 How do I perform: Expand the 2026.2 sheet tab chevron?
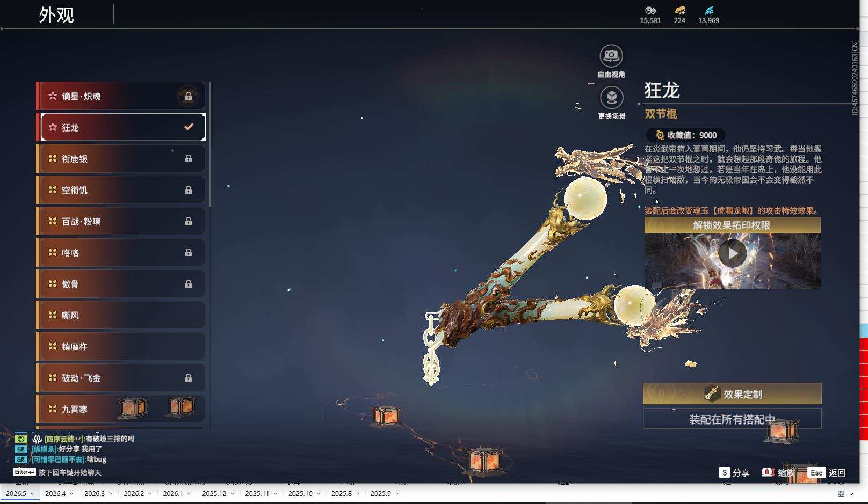click(x=150, y=494)
